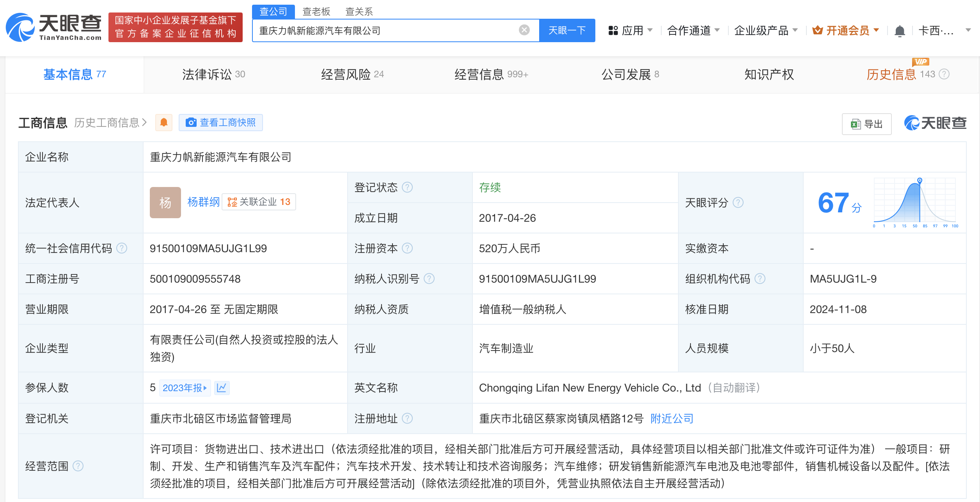Open the user account dropdown arrow
The height and width of the screenshot is (502, 980).
pyautogui.click(x=968, y=30)
